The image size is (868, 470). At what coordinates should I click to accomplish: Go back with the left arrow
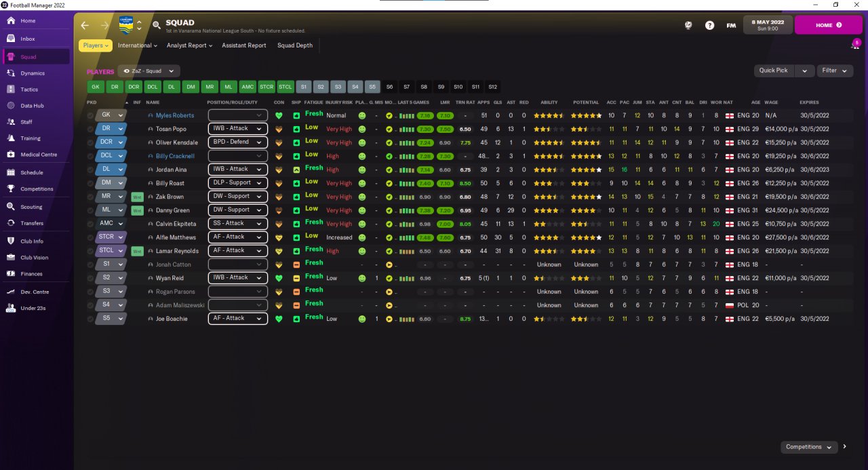(85, 25)
